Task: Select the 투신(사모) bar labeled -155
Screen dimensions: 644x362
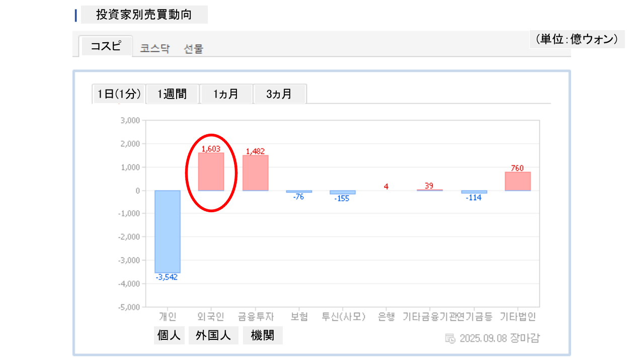Action: point(343,192)
